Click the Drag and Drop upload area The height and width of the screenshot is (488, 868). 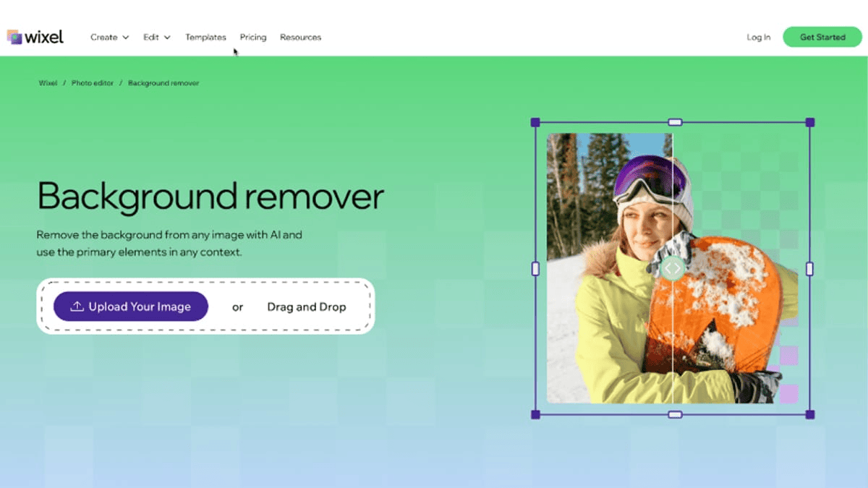tap(306, 306)
